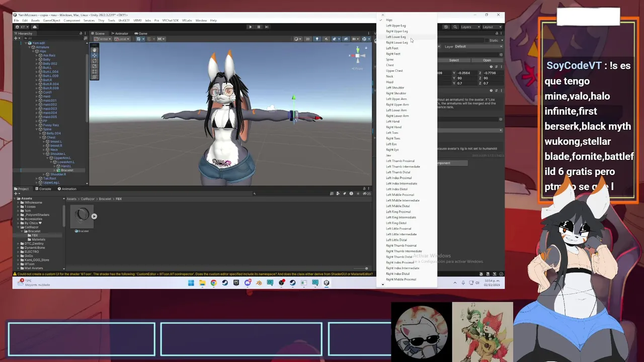Toggle scene visibility of hidden objects
Viewport: 644px width, 362px height.
click(345, 39)
